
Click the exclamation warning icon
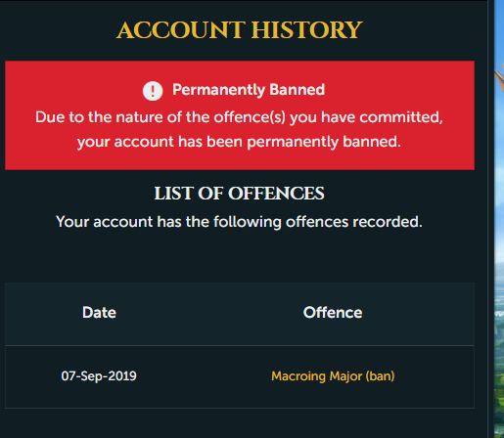[x=153, y=91]
